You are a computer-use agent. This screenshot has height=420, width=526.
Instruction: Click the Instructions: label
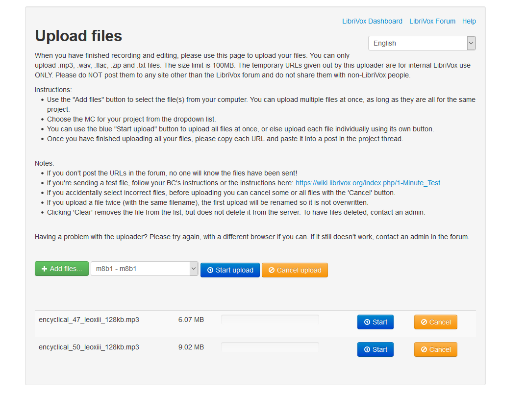pos(53,90)
